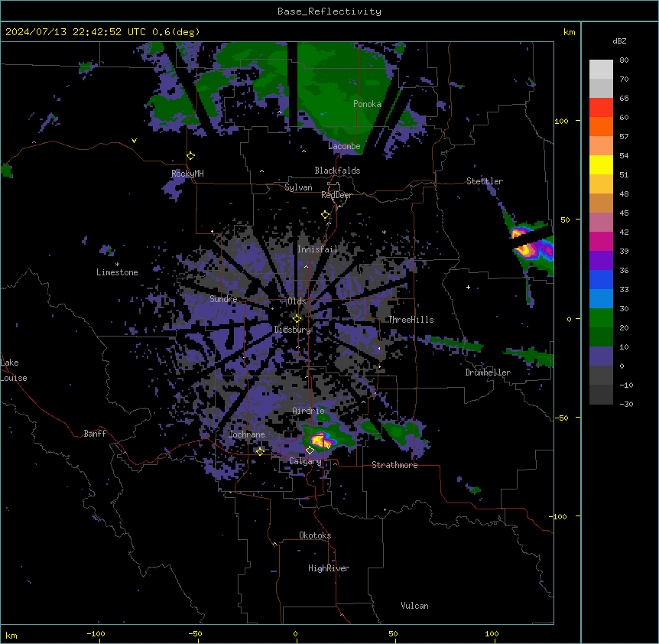Select the Calgary city label
Image resolution: width=659 pixels, height=644 pixels.
305,461
